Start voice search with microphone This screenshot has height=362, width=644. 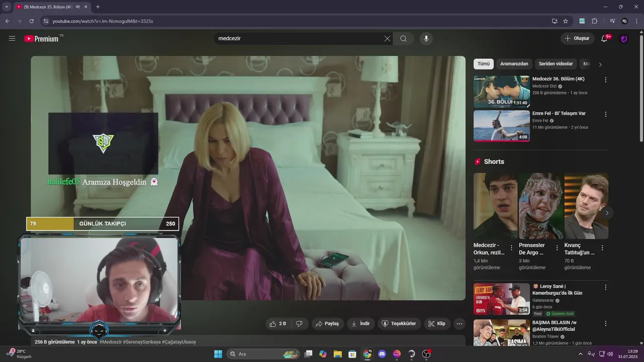coord(426,39)
